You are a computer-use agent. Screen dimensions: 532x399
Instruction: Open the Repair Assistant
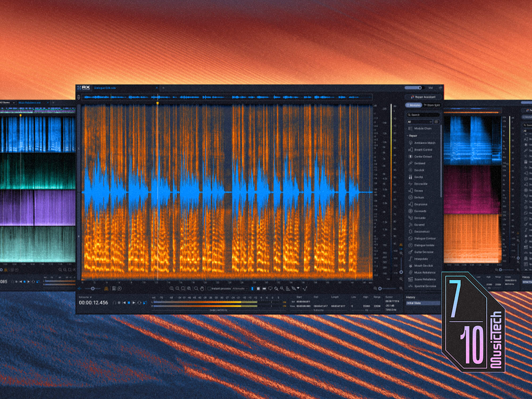pyautogui.click(x=423, y=97)
